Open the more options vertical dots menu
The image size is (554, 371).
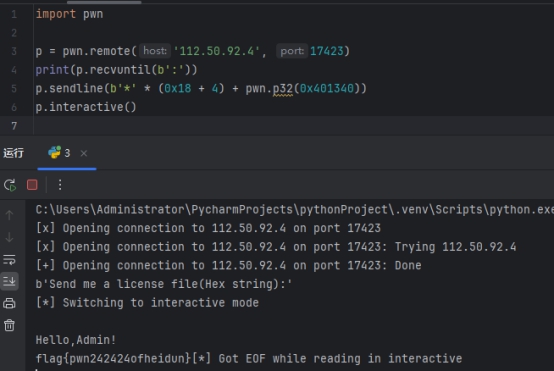[60, 185]
